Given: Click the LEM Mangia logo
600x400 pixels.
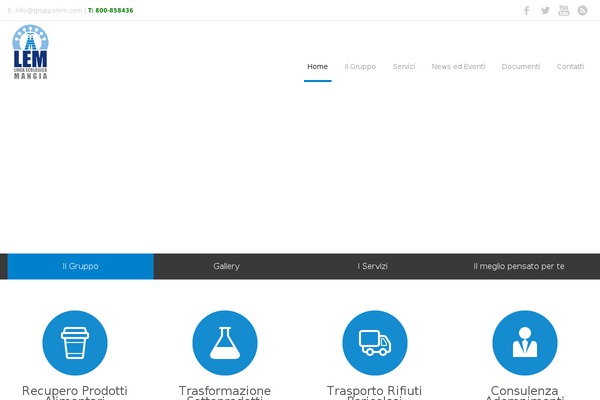Looking at the screenshot, I should coord(30,52).
